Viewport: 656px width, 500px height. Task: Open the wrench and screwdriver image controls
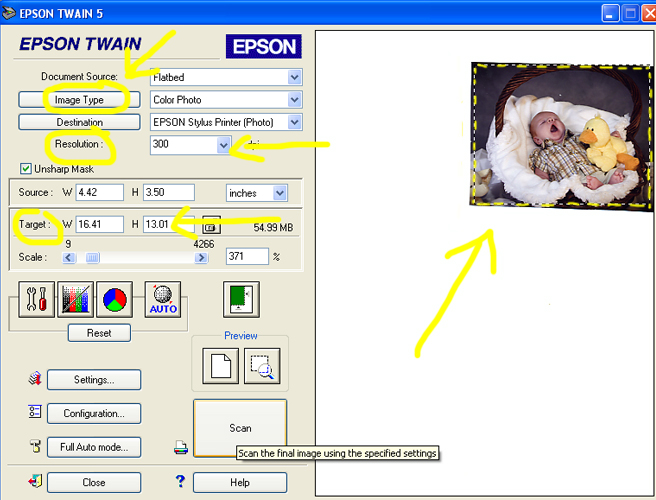tap(36, 299)
